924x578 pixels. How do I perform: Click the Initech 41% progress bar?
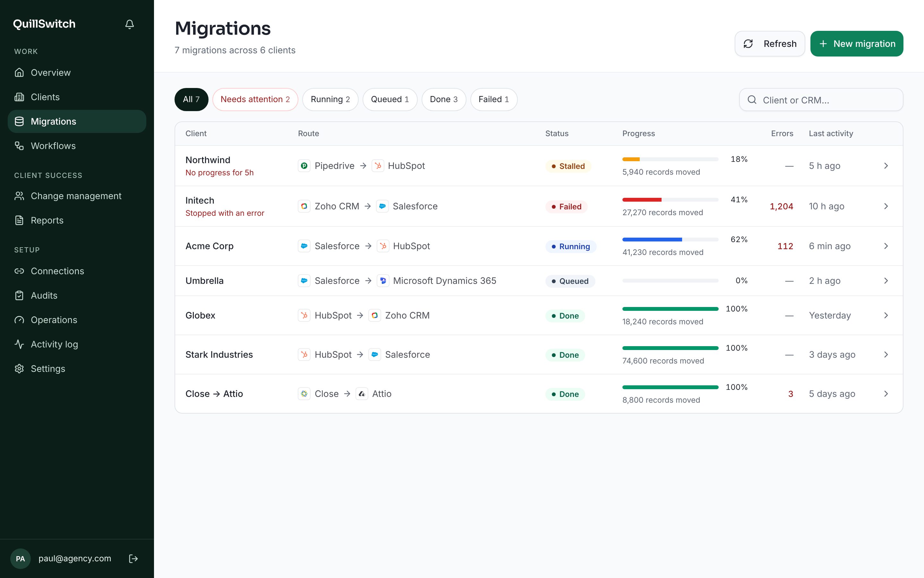670,200
